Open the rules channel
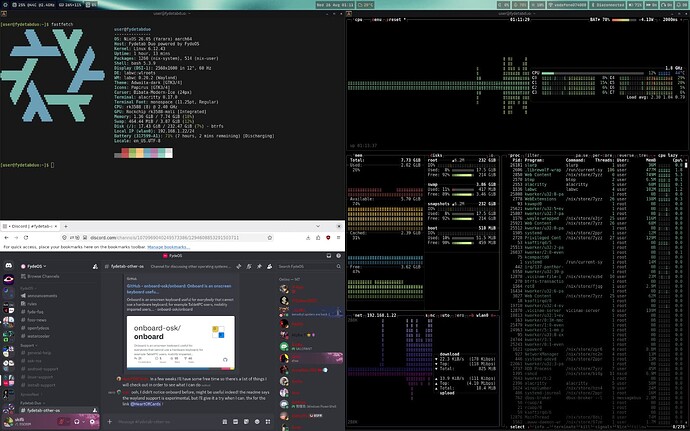Image resolution: width=690 pixels, height=431 pixels. pos(32,304)
